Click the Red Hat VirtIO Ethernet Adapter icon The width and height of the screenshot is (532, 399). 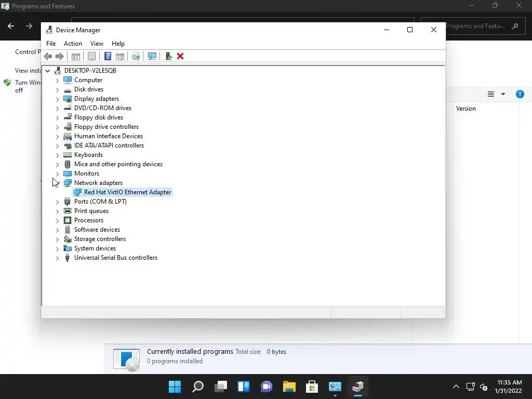point(77,192)
